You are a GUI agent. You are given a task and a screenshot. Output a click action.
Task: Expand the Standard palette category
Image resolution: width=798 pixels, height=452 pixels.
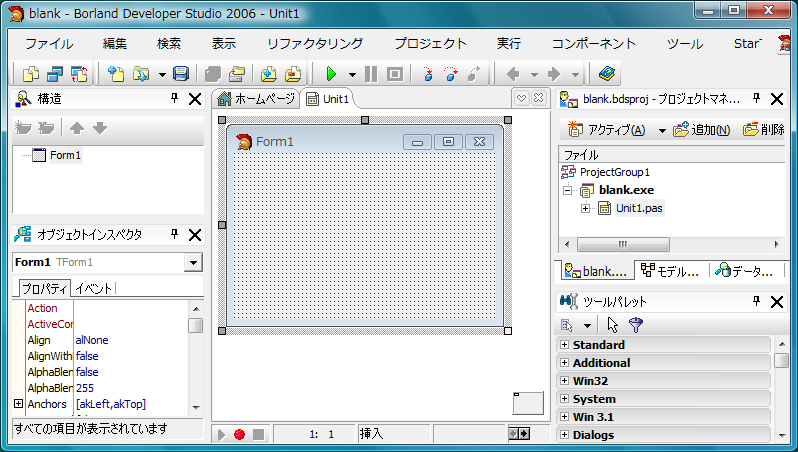(x=564, y=345)
